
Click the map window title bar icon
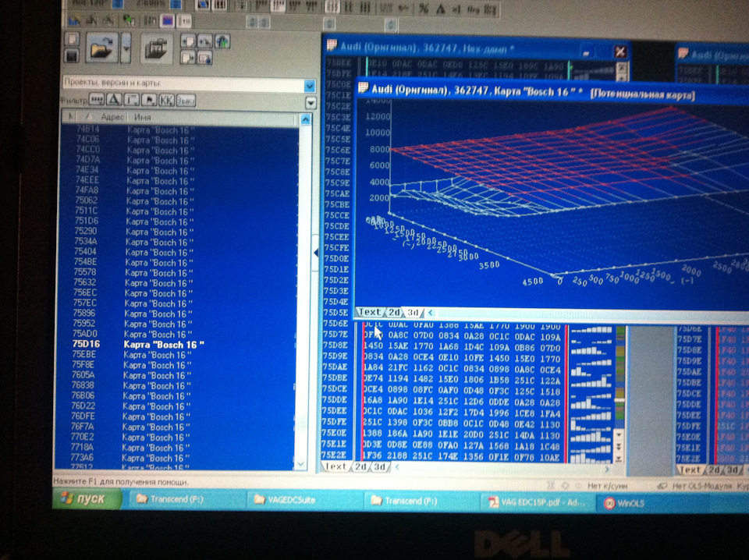(x=364, y=88)
